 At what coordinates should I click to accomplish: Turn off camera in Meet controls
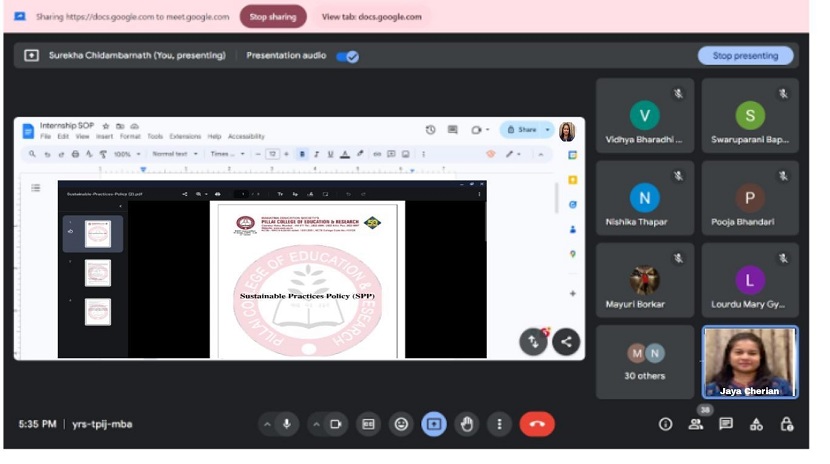[336, 424]
